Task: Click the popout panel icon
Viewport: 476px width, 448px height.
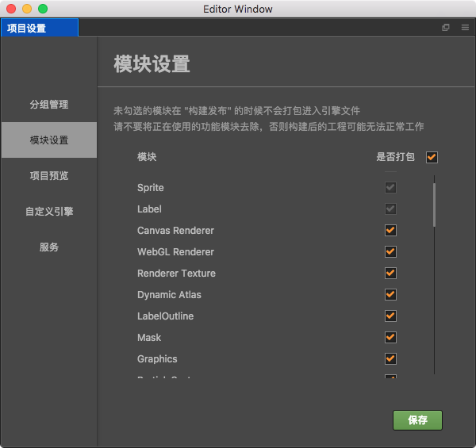Action: tap(445, 28)
